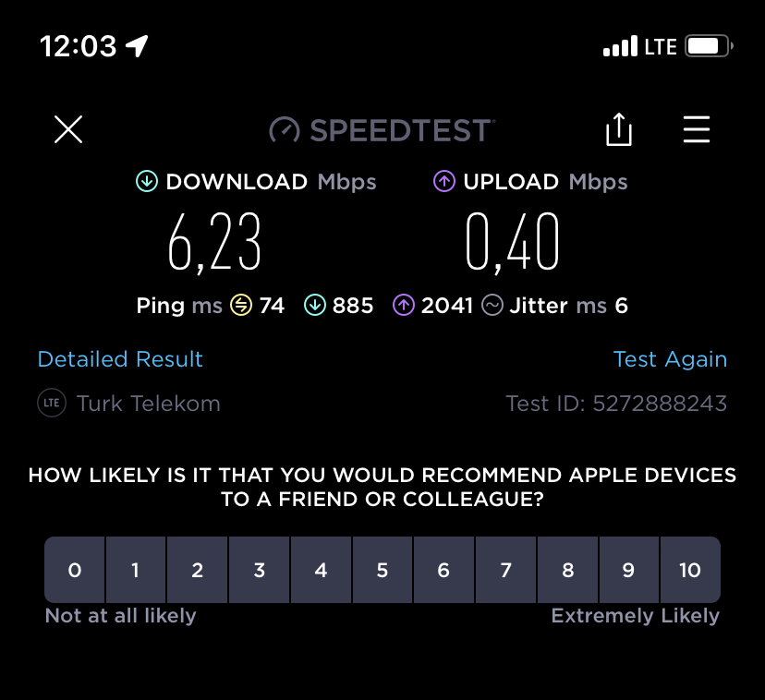This screenshot has width=765, height=700.
Task: Tap the LTE icon beside Turk Telekom
Action: pyautogui.click(x=52, y=403)
